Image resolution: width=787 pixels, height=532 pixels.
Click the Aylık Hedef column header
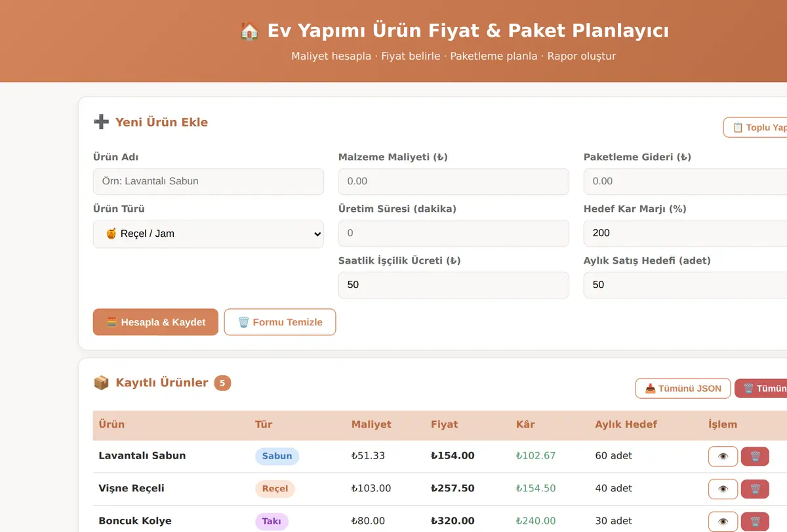click(x=626, y=424)
